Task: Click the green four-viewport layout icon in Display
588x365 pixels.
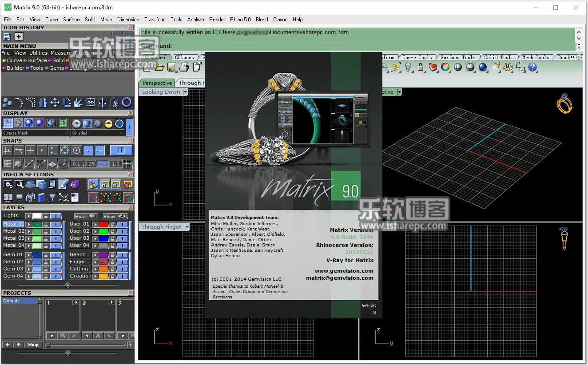Action: pyautogui.click(x=63, y=123)
